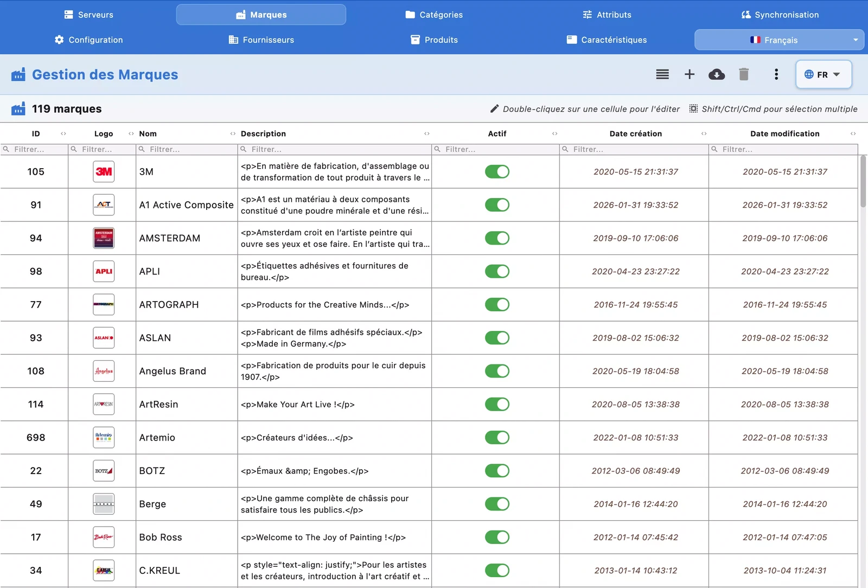This screenshot has width=868, height=588.
Task: Click the AMSTERDAM brand logo
Action: click(x=104, y=238)
